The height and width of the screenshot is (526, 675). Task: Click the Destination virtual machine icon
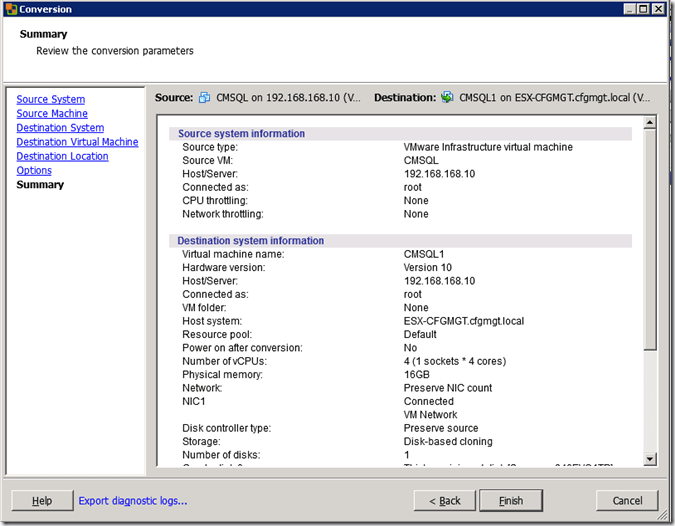(447, 98)
